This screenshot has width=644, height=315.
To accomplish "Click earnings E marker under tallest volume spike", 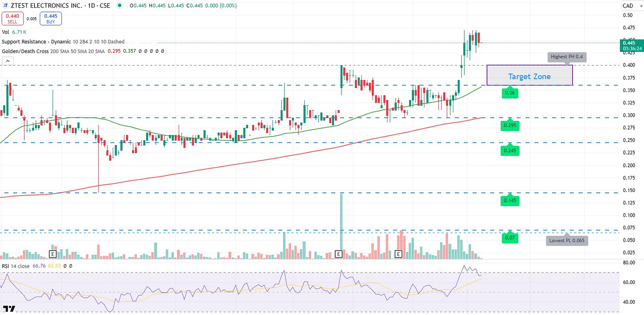I will point(338,254).
